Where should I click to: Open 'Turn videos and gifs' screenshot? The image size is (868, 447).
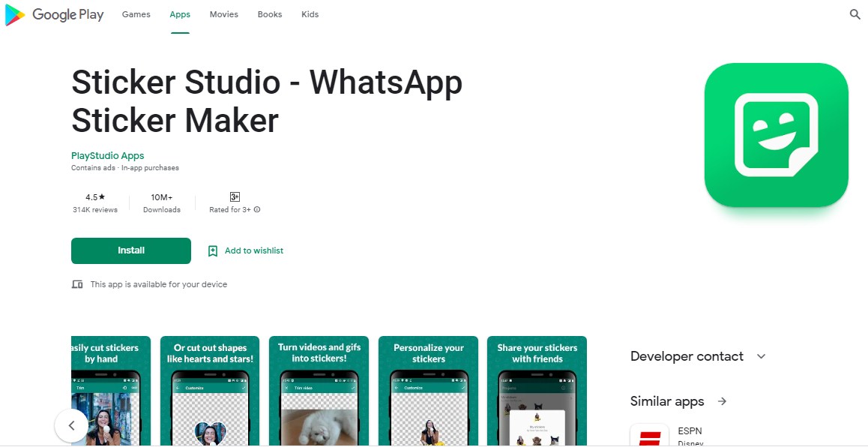pos(319,391)
